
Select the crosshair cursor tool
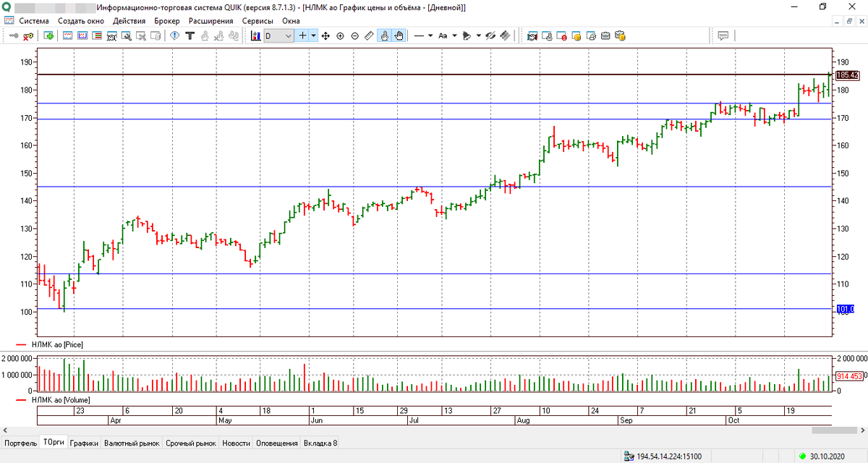point(302,35)
